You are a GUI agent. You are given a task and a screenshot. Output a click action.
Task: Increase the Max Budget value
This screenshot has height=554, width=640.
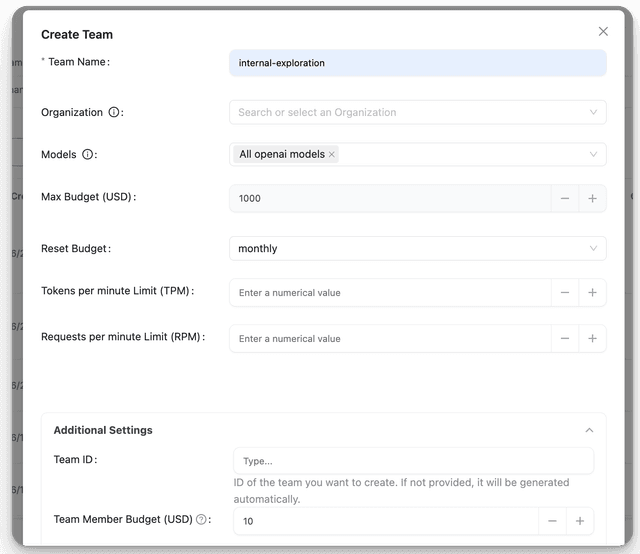pos(592,198)
